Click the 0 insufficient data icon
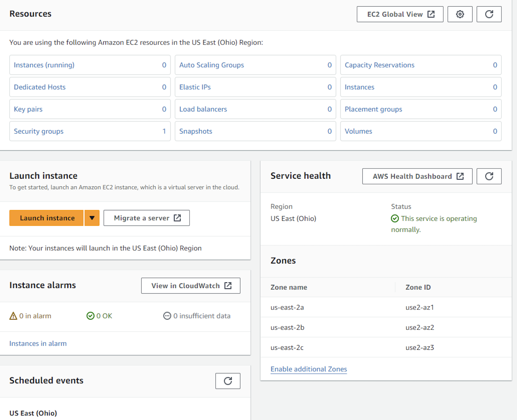This screenshot has width=517, height=420. (x=167, y=316)
